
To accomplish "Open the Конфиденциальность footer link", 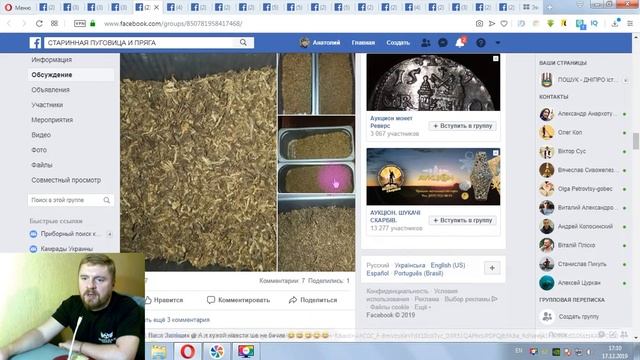I will (x=397, y=291).
